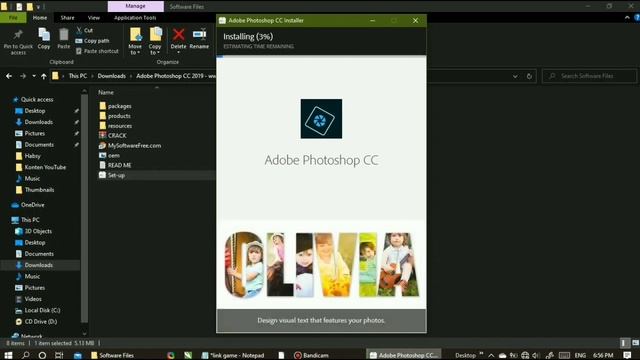Screen dimensions: 640x360
Task: Click the red Delete icon
Action: click(178, 35)
